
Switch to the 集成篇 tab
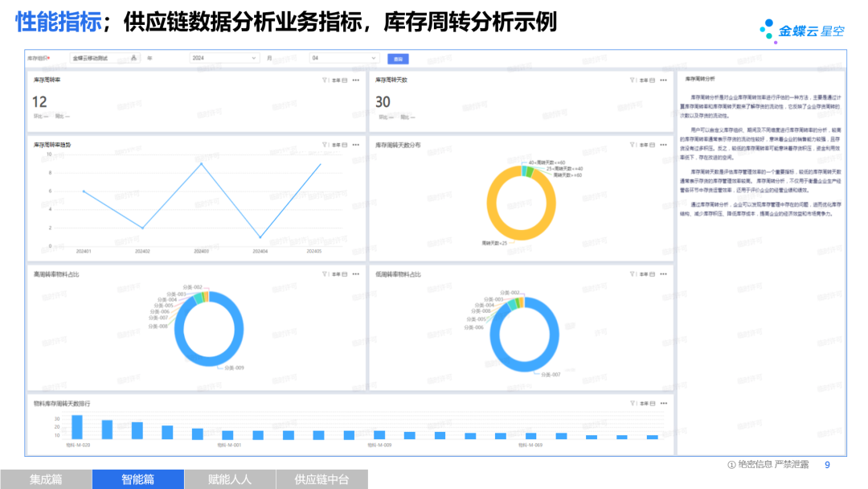pos(46,479)
